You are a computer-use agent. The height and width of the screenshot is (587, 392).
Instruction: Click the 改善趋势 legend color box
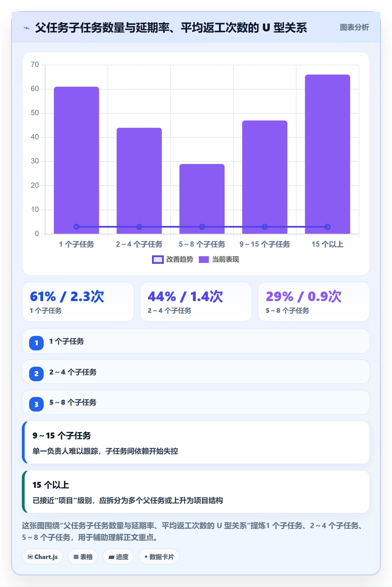click(x=158, y=260)
